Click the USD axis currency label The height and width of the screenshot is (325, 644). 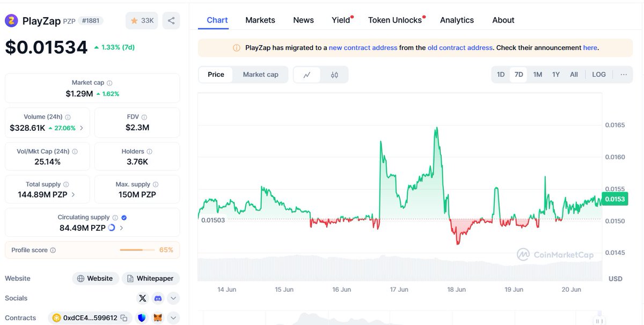click(x=616, y=279)
